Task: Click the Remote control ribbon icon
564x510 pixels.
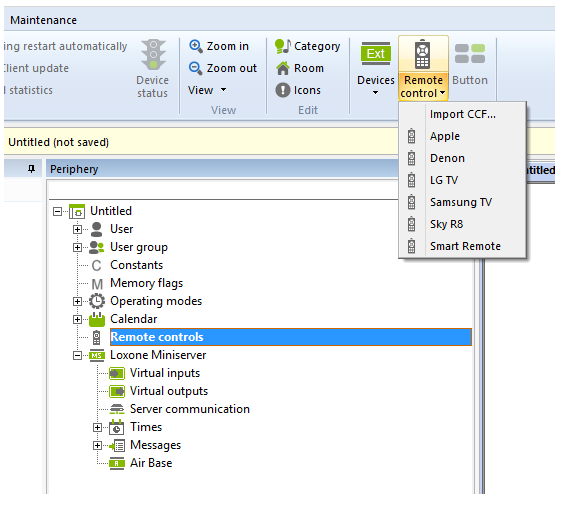Action: click(423, 54)
